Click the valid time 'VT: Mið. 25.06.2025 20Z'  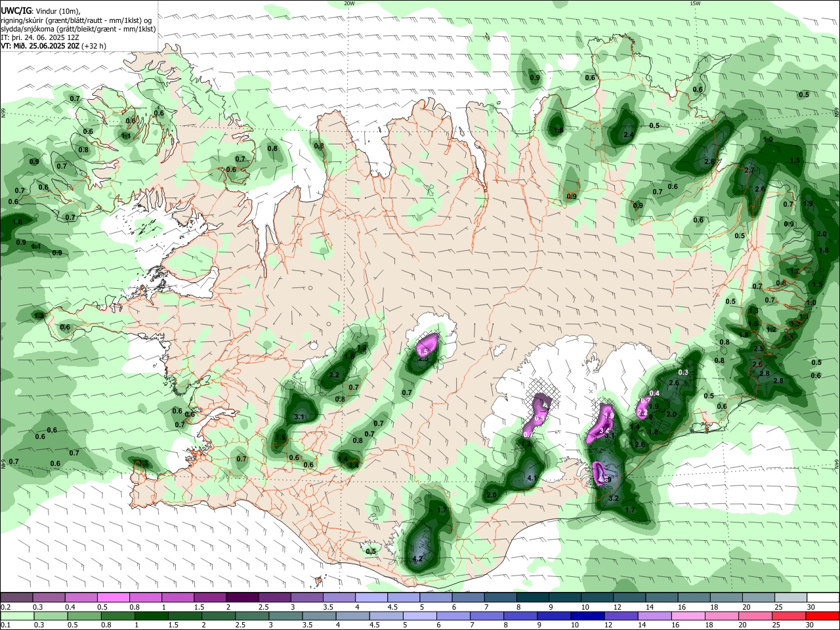(40, 46)
